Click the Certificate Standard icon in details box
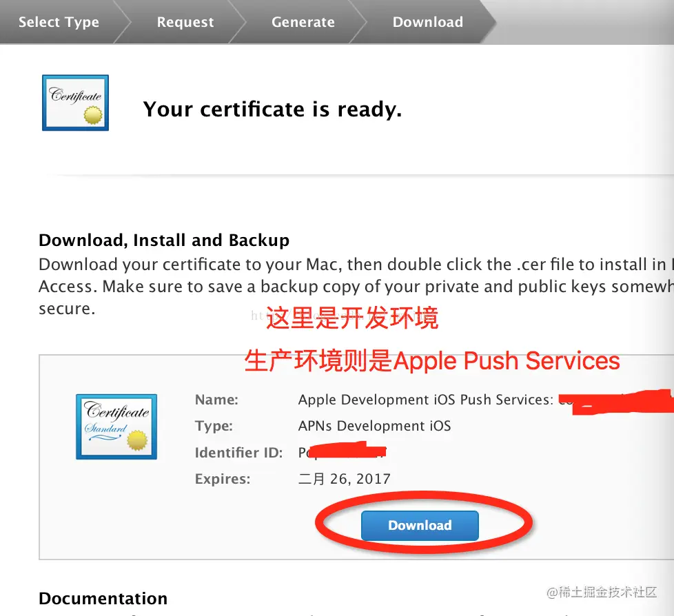The image size is (674, 616). point(116,427)
